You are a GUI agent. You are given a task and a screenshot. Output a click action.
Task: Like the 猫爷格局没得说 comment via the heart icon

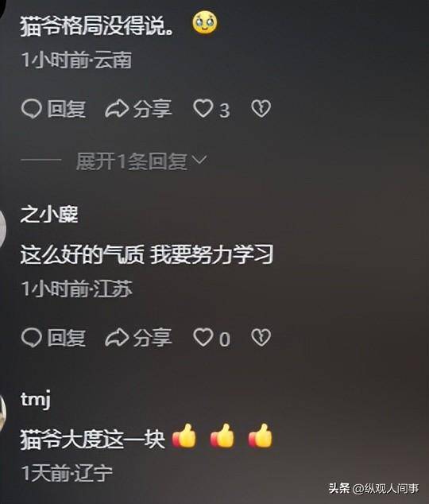coord(203,108)
